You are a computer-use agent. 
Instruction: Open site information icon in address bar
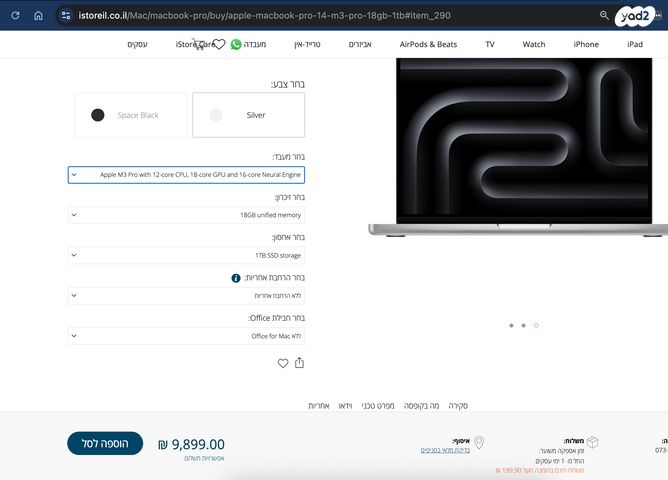tap(66, 16)
